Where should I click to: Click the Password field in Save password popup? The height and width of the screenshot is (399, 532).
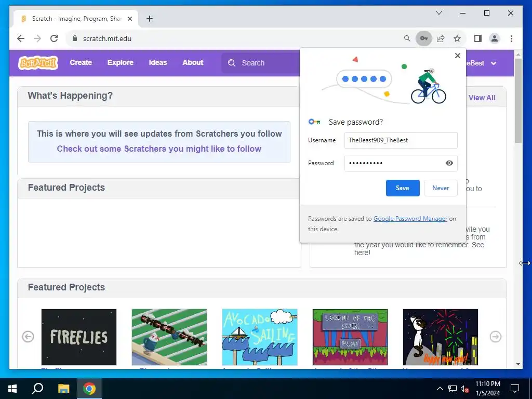[401, 163]
